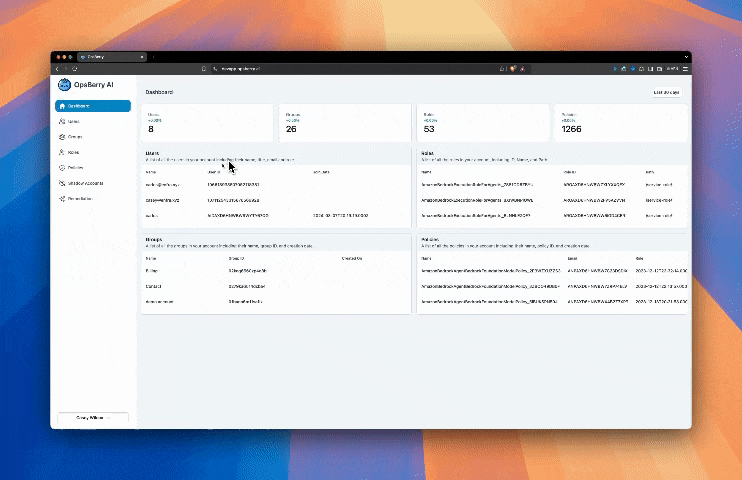Open the Users page from sidebar
Image resolution: width=742 pixels, height=480 pixels.
[76, 121]
